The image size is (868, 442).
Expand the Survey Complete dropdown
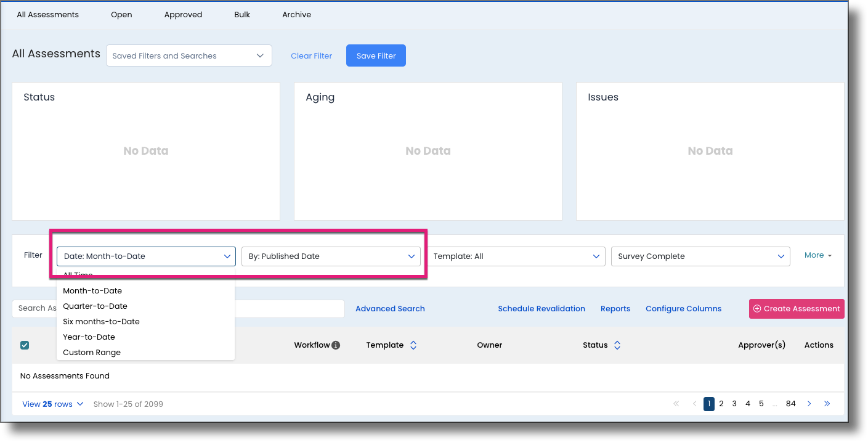[x=700, y=256]
